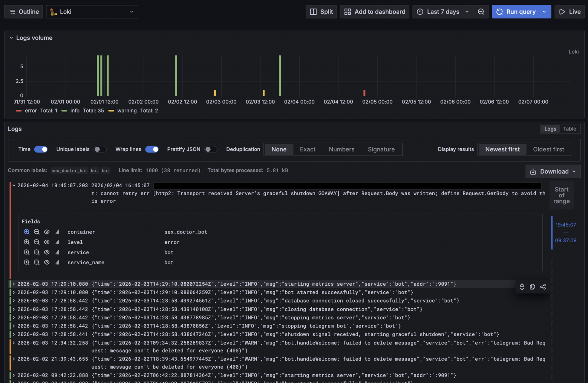Disable Wrap lines
Viewport: 588px width, 383px height.
[152, 149]
